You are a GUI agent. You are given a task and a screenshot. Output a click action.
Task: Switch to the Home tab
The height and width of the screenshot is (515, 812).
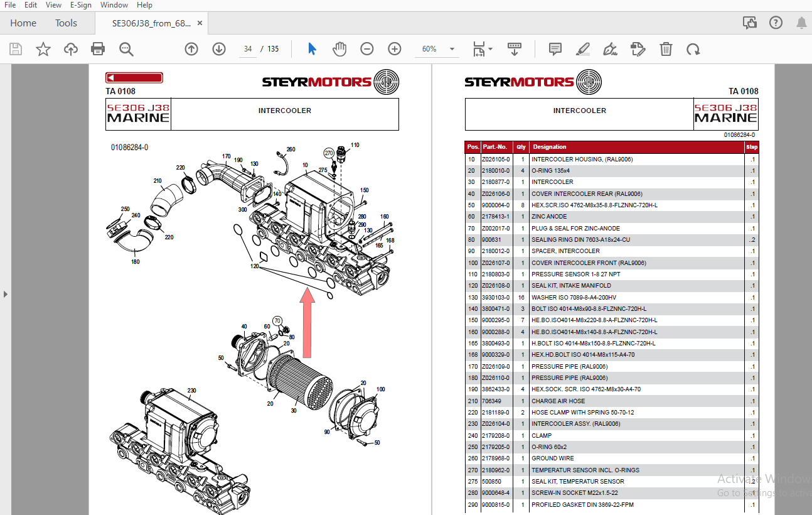click(23, 23)
